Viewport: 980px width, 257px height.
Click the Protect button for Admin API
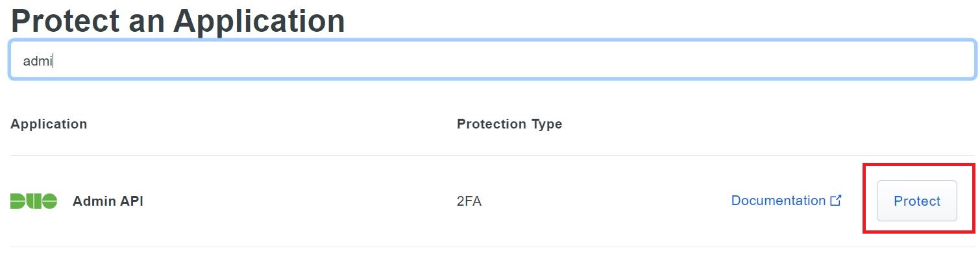click(916, 201)
